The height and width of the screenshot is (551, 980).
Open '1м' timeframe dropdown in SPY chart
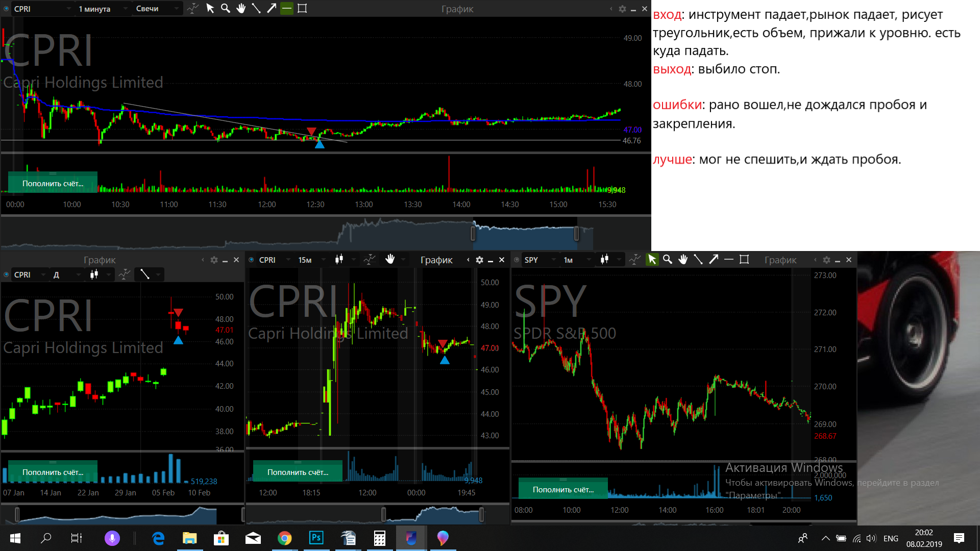pos(577,260)
